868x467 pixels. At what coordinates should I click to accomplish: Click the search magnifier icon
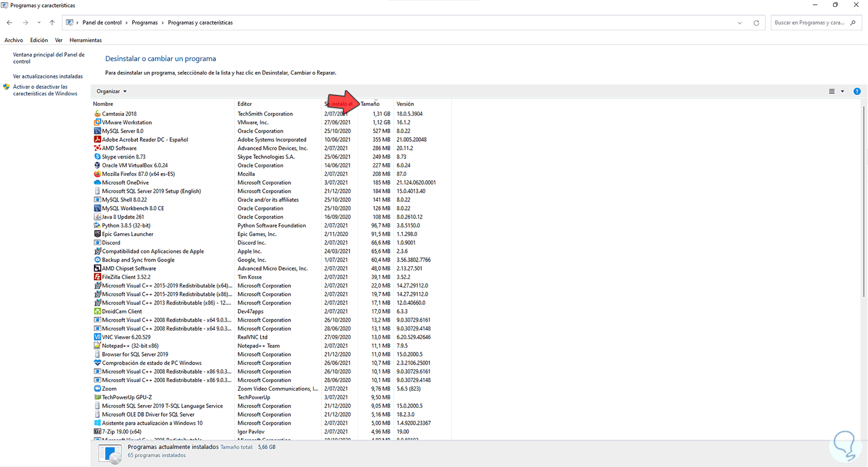tap(852, 23)
